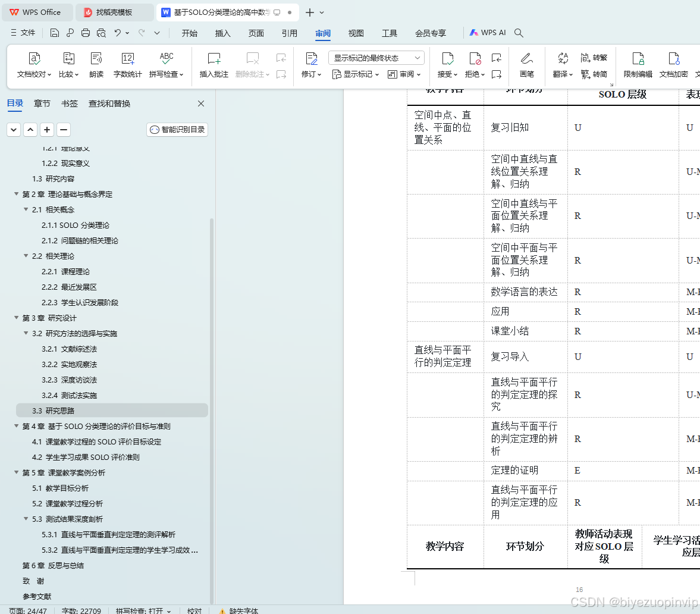Switch to the WPS Office home tab
This screenshot has width=700, height=614.
click(x=37, y=12)
